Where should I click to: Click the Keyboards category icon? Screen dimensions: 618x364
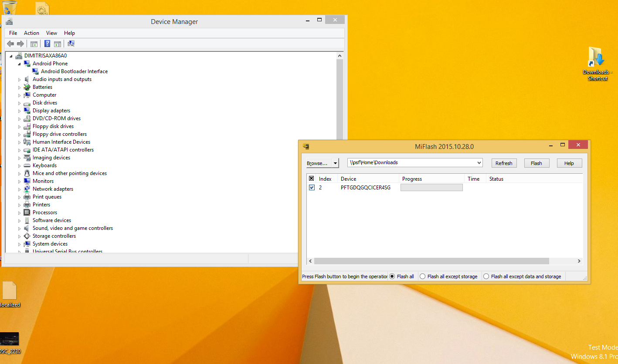click(27, 165)
